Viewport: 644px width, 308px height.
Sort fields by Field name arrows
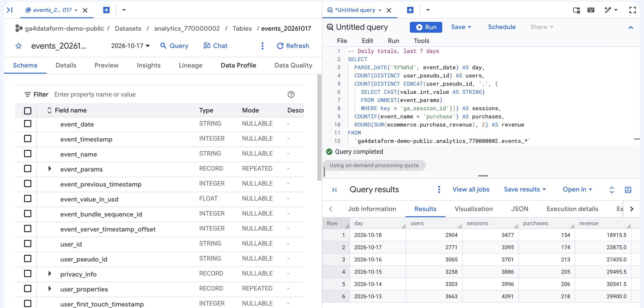(x=49, y=110)
